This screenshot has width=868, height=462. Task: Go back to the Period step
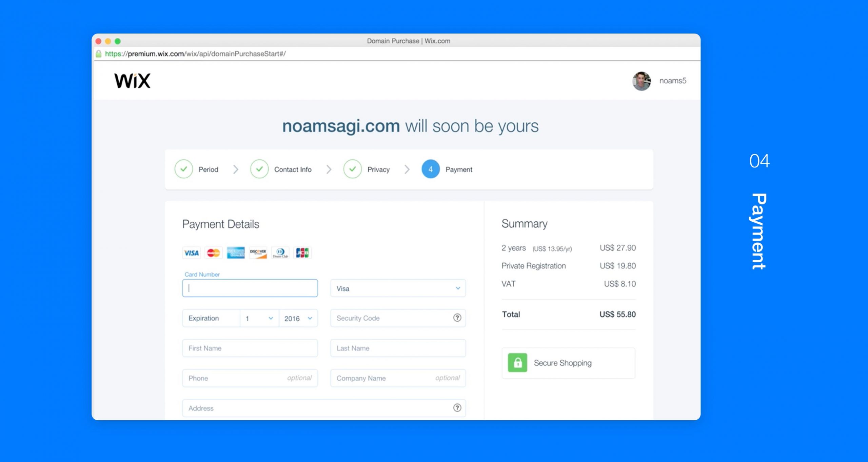click(197, 169)
